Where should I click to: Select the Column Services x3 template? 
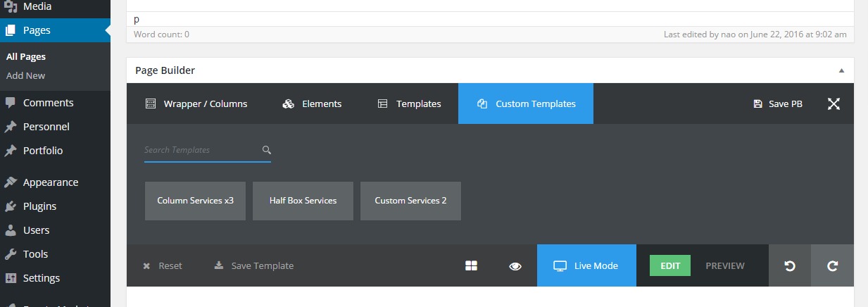pos(195,201)
